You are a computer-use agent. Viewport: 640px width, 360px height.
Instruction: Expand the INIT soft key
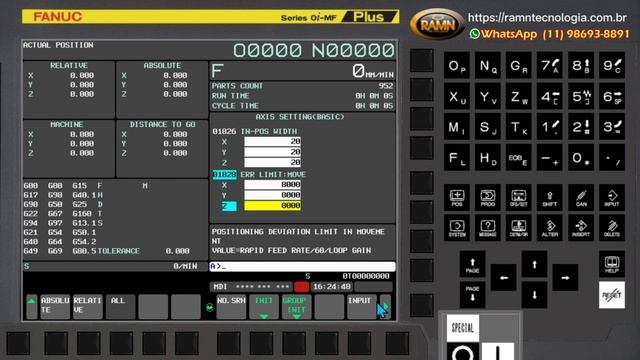(264, 306)
